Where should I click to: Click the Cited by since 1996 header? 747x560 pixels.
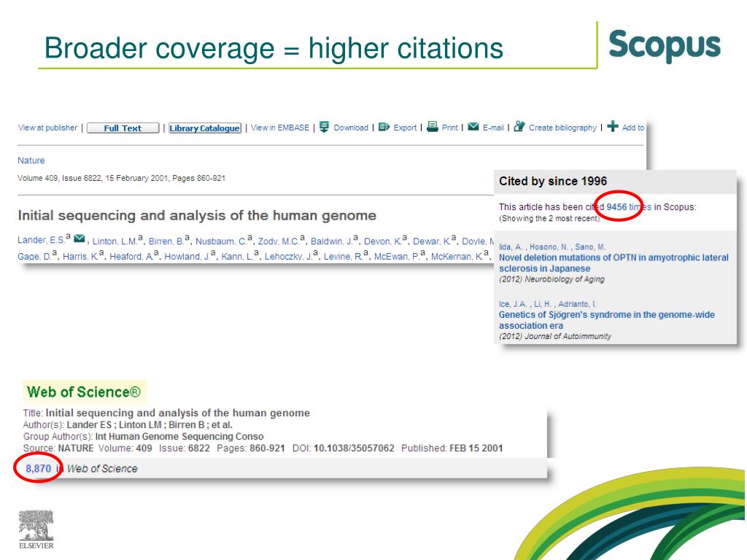pos(553,181)
